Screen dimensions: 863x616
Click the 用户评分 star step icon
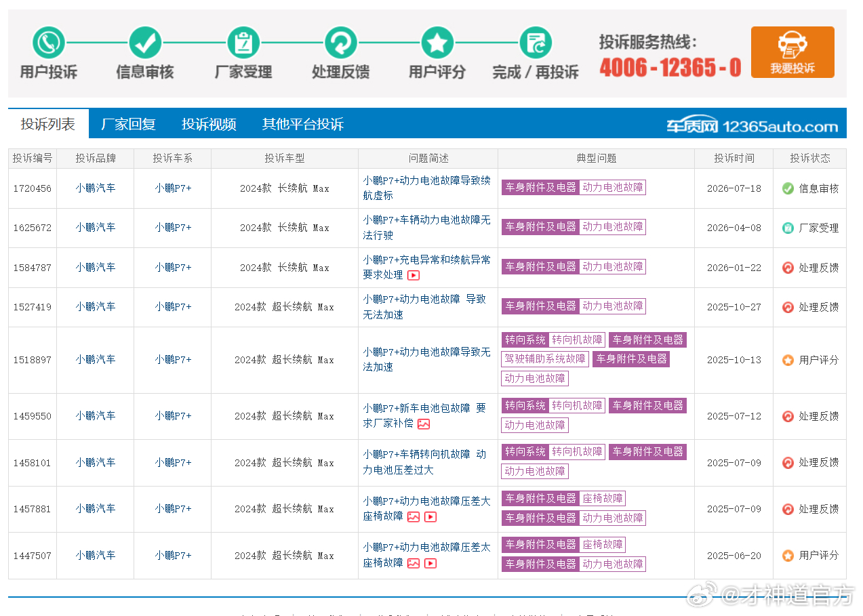tap(437, 43)
